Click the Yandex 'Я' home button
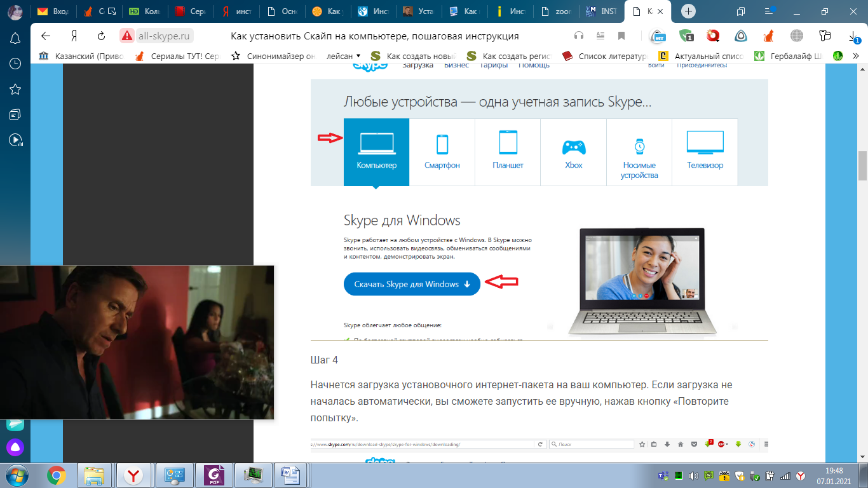This screenshot has width=868, height=488. point(74,36)
